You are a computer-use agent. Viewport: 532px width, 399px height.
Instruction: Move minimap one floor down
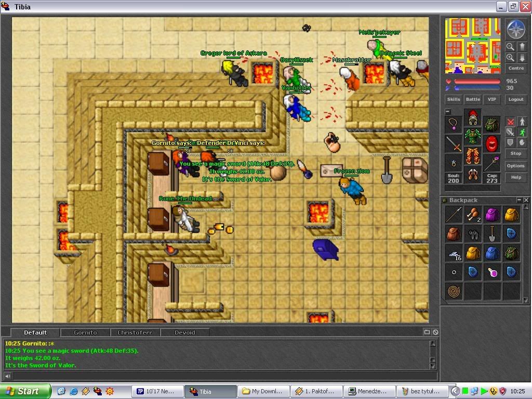(522, 58)
